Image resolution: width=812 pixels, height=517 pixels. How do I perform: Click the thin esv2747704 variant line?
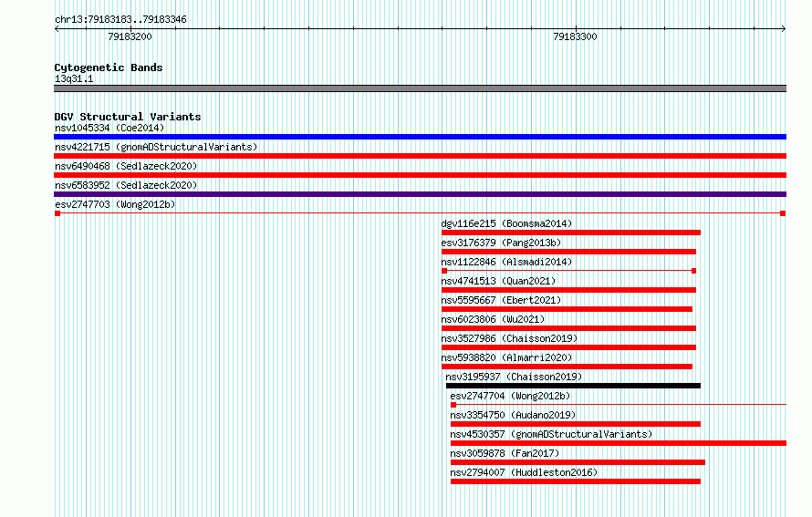tap(619, 405)
